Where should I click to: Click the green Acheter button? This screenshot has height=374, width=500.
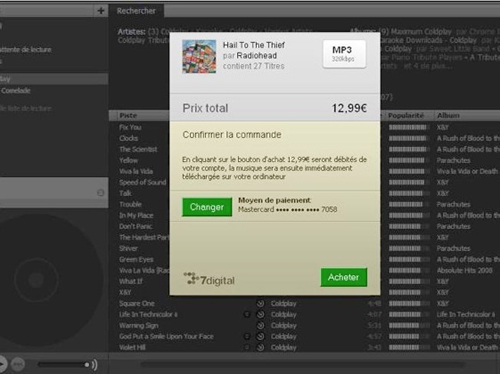tap(344, 277)
